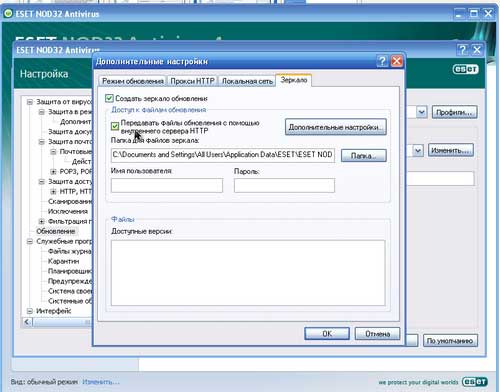Viewport: 500px width, 392px height.
Task: Select 'Планировщик' in the settings tree
Action: point(70,271)
